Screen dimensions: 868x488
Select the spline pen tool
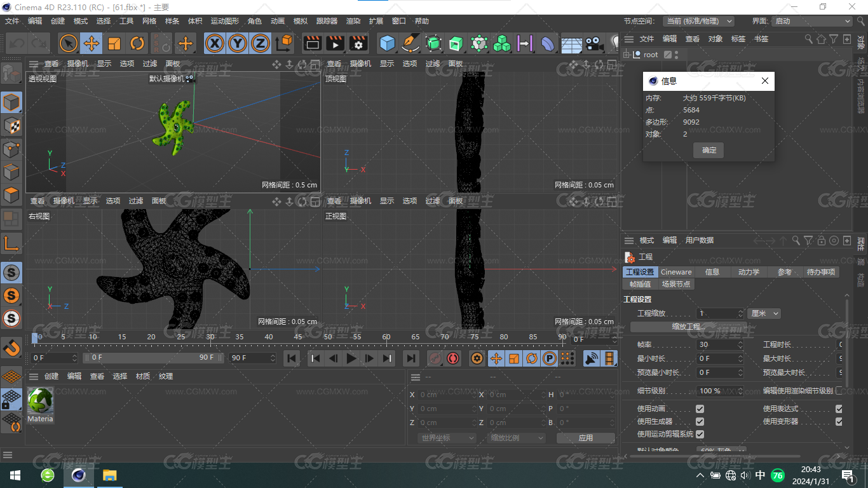point(410,43)
